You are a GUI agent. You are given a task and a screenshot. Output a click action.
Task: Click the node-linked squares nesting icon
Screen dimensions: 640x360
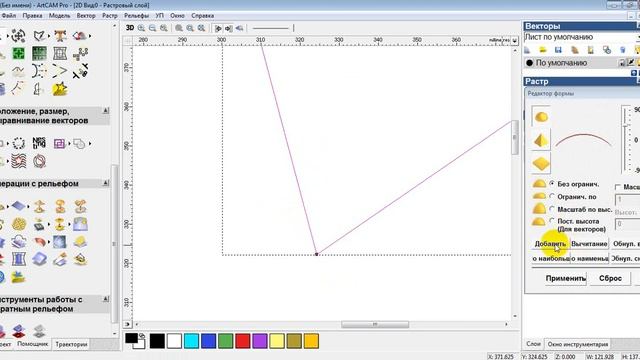tap(80, 53)
